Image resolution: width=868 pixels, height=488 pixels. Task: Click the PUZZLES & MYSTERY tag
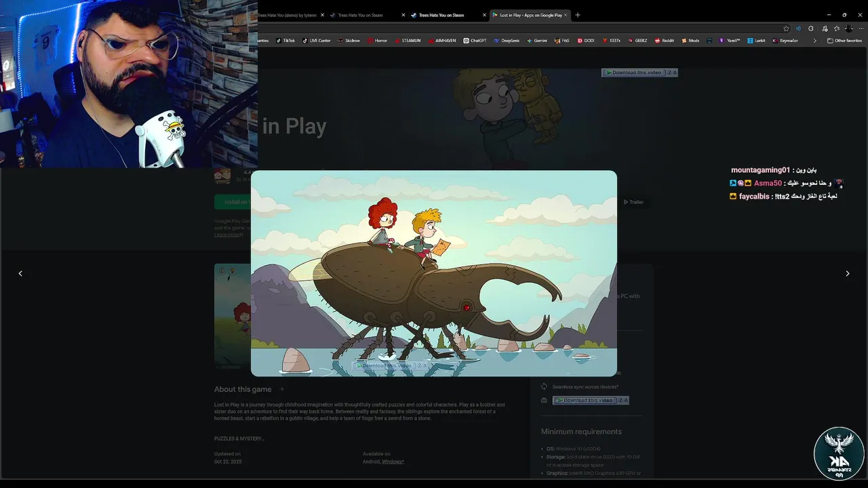point(239,439)
